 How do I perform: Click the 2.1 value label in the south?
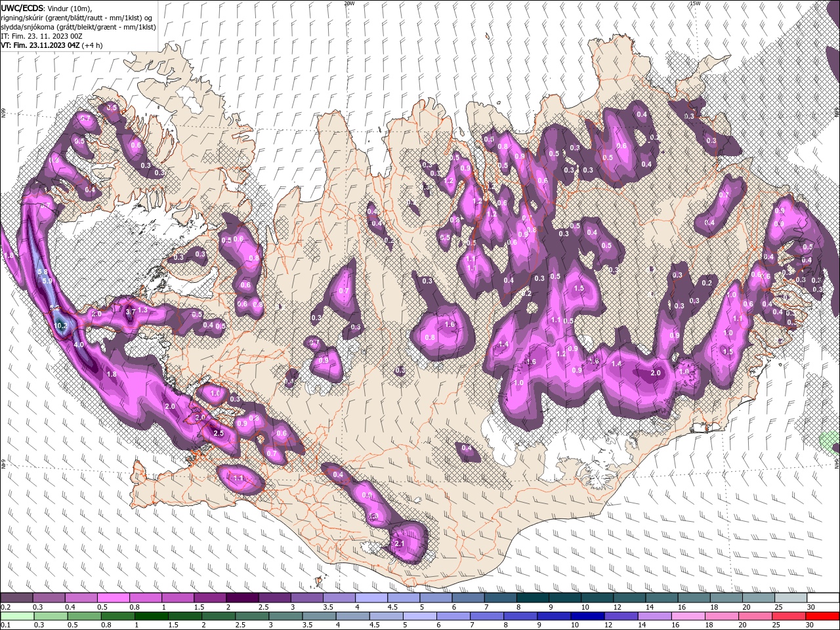point(400,545)
